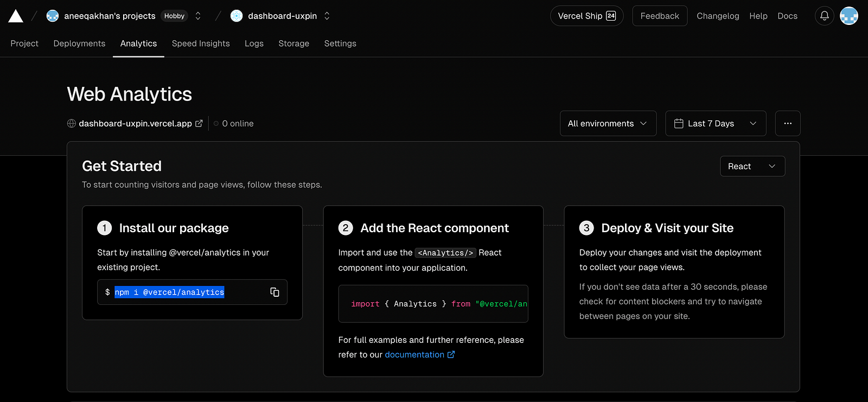Click the Install our package step title
The height and width of the screenshot is (402, 868).
pos(174,228)
